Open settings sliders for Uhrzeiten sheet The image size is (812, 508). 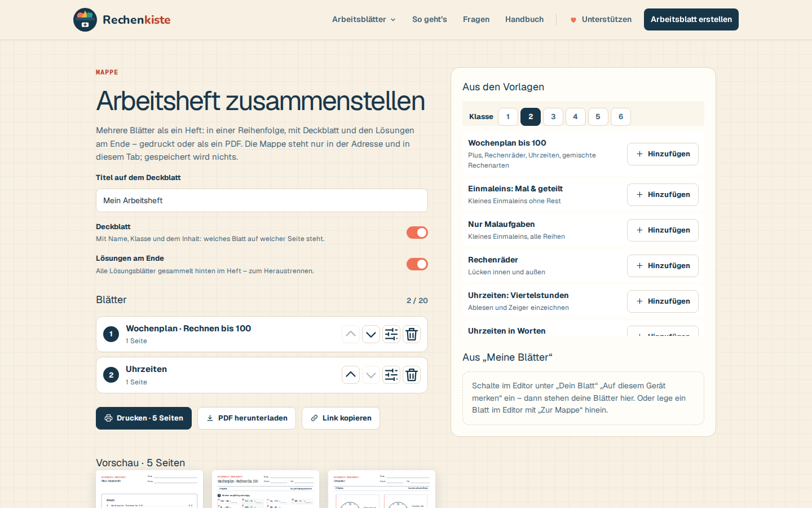pyautogui.click(x=391, y=375)
